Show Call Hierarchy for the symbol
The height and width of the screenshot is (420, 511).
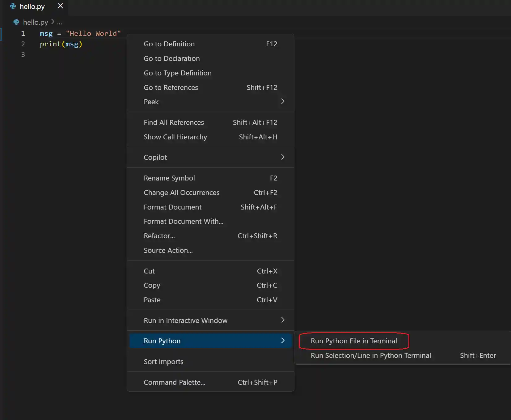click(x=175, y=137)
